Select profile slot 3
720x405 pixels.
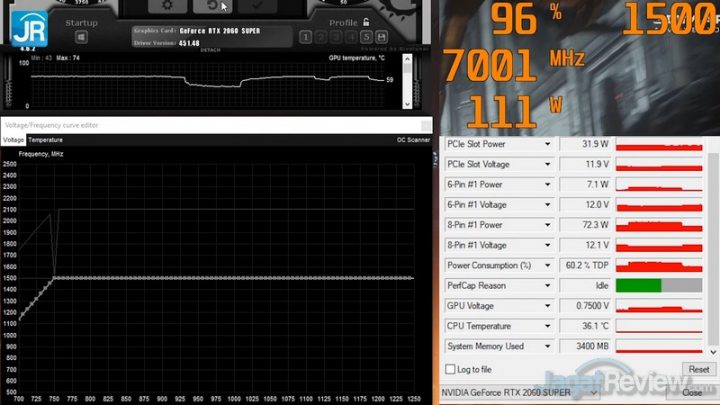[336, 37]
